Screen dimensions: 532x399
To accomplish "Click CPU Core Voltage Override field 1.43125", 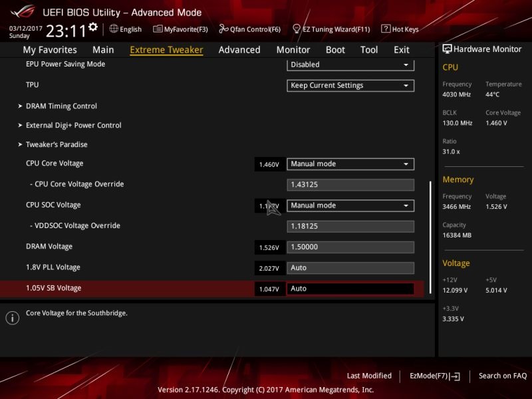I will (350, 185).
